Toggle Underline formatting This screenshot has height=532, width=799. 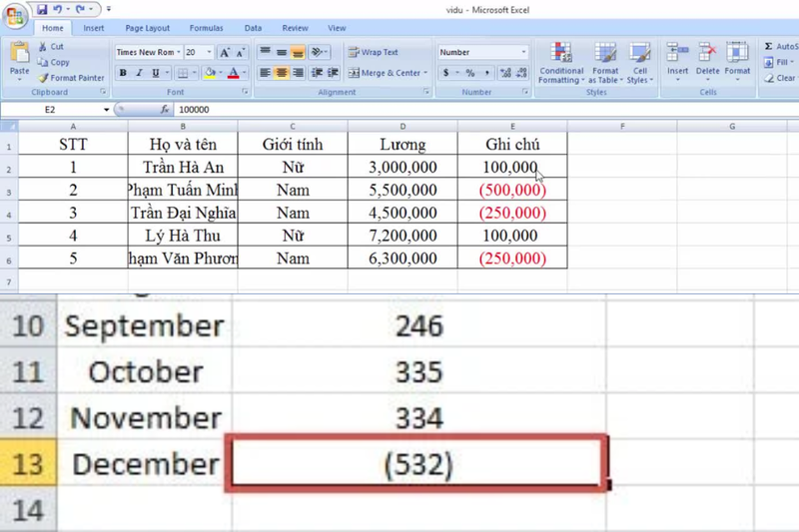tap(156, 73)
